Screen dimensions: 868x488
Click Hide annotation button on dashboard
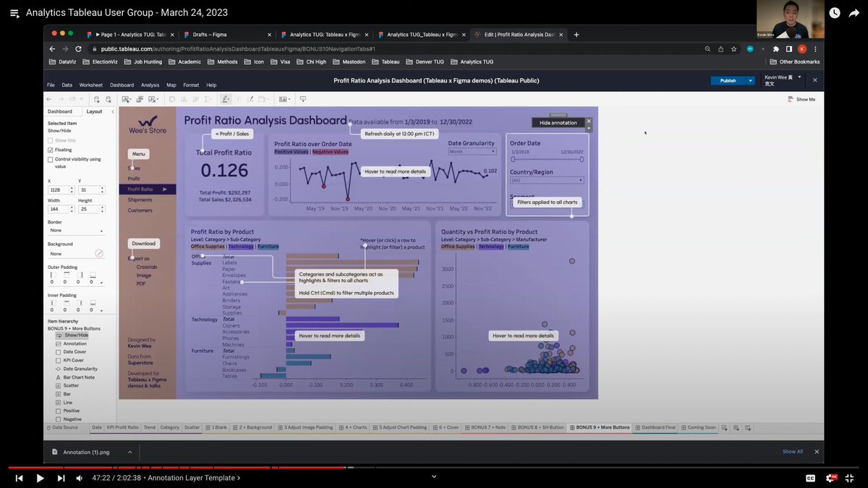pyautogui.click(x=558, y=123)
